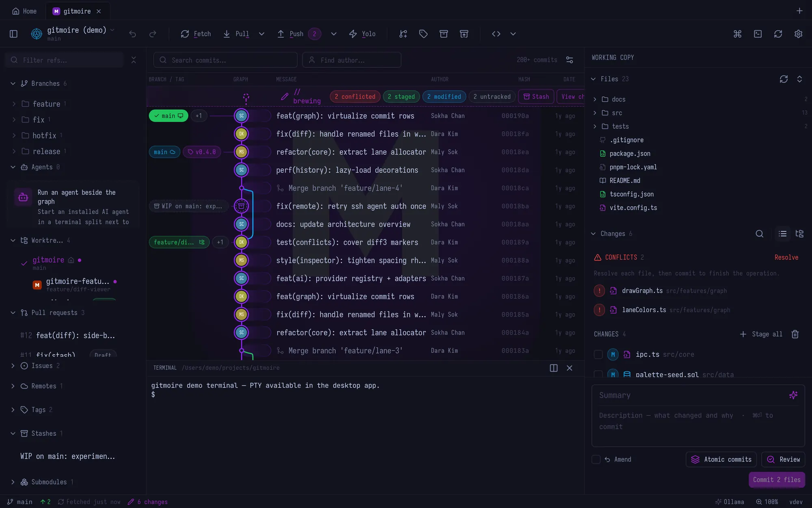Open the Push options dropdown arrow
This screenshot has width=812, height=508.
(x=334, y=34)
